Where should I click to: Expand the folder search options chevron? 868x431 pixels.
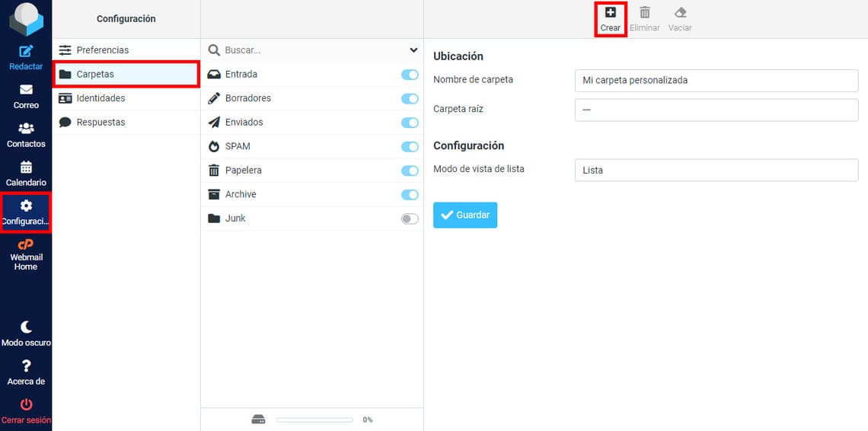[x=413, y=50]
